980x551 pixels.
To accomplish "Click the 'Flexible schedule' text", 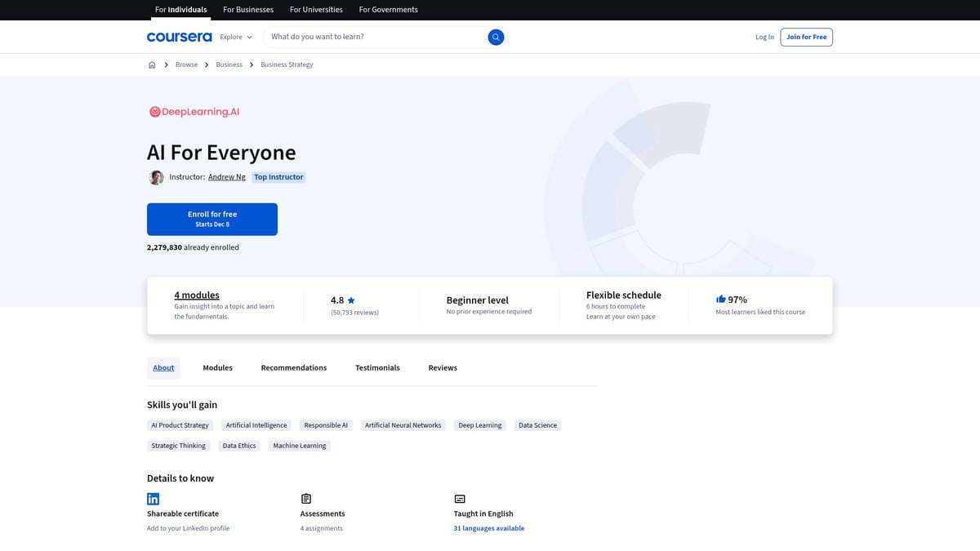I will coord(624,295).
